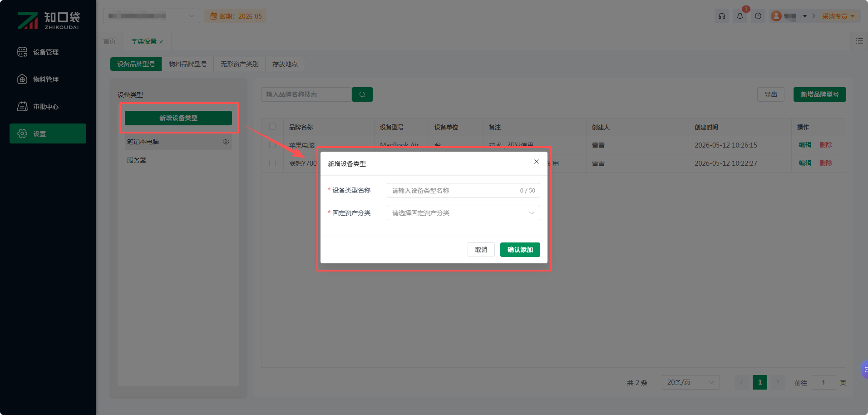Select the 设置 sidebar menu

click(x=48, y=133)
